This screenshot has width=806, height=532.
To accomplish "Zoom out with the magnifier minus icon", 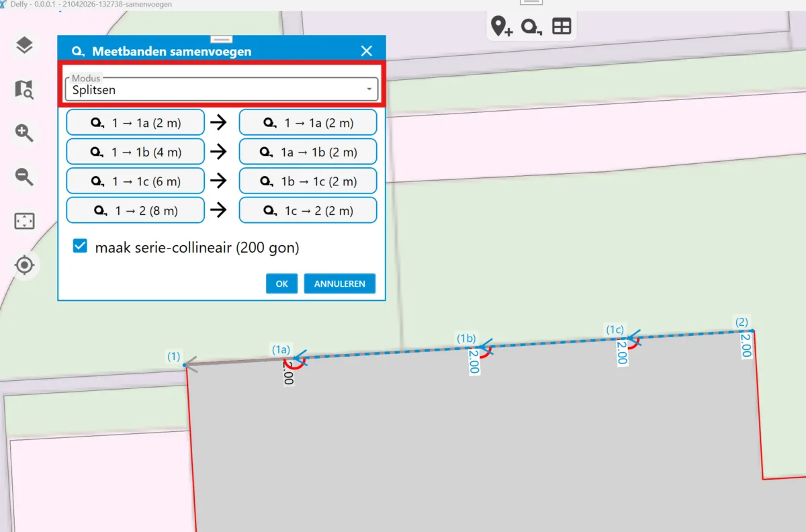I will [x=24, y=177].
